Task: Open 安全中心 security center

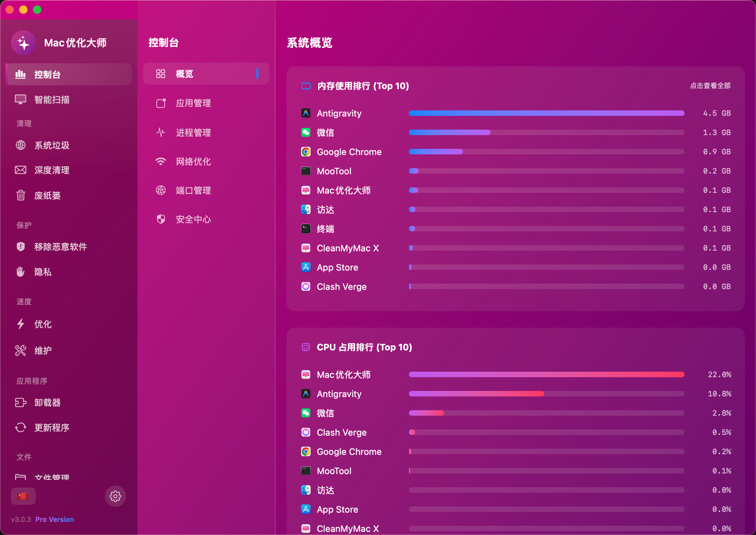Action: pos(193,219)
